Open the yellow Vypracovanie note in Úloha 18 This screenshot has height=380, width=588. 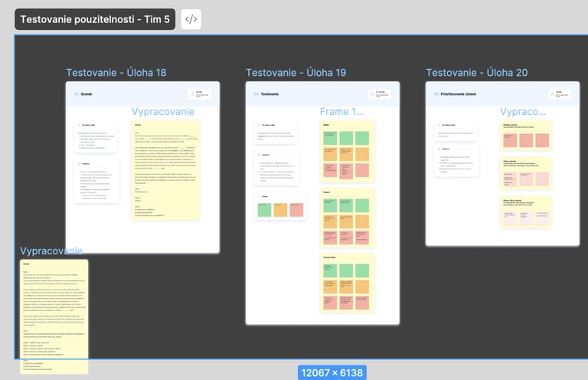[x=165, y=170]
